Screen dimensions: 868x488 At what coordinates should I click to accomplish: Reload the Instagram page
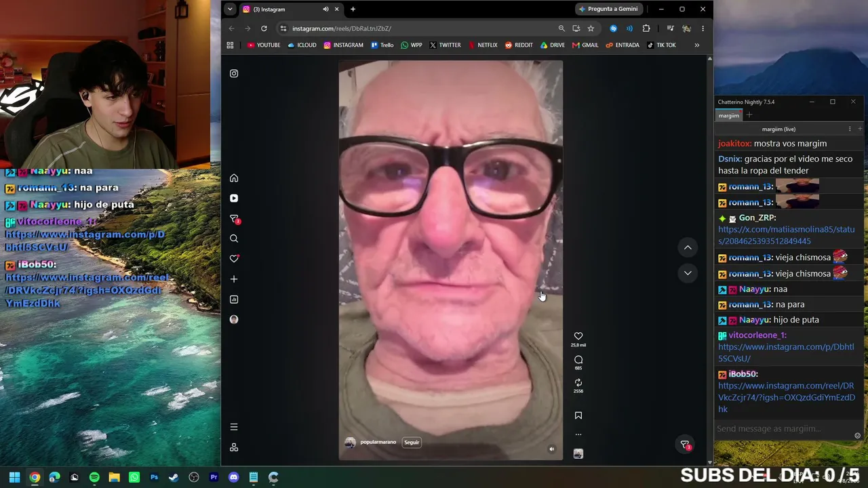[264, 28]
